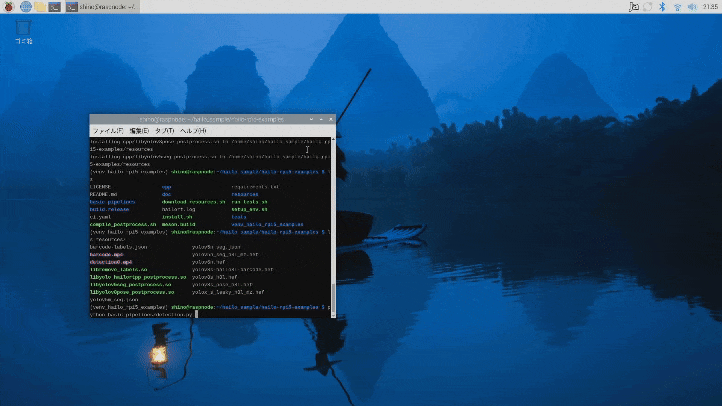Click download_resources.sh in terminal listing
The width and height of the screenshot is (722, 406).
click(194, 202)
